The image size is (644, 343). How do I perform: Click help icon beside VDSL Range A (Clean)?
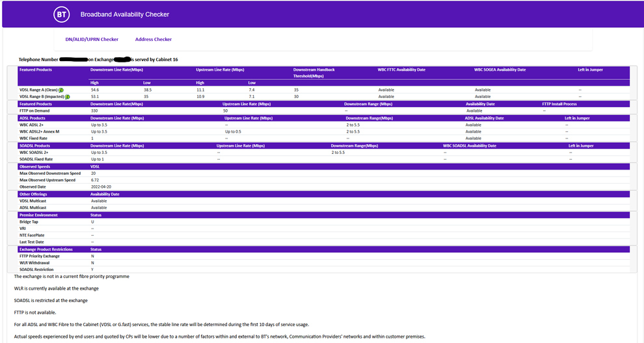tap(60, 90)
